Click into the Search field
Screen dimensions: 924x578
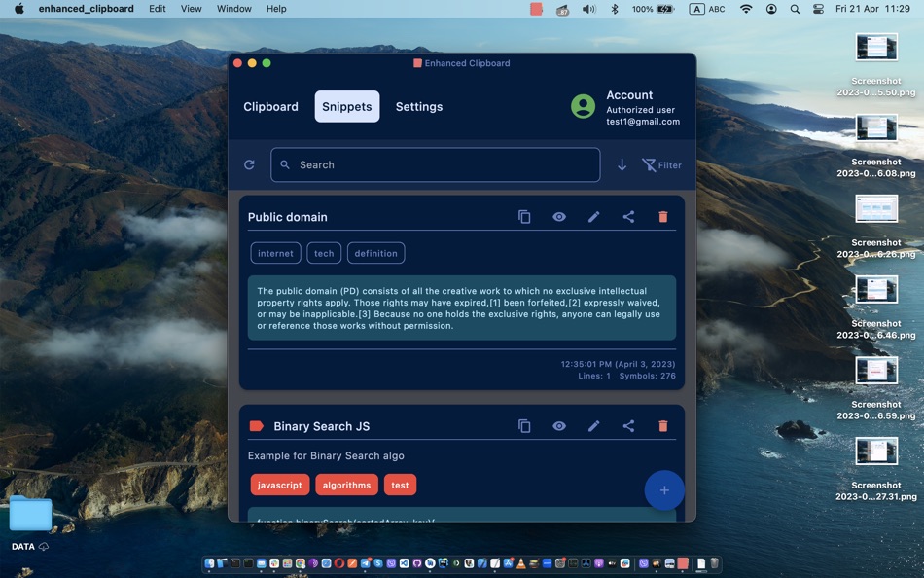pos(436,164)
